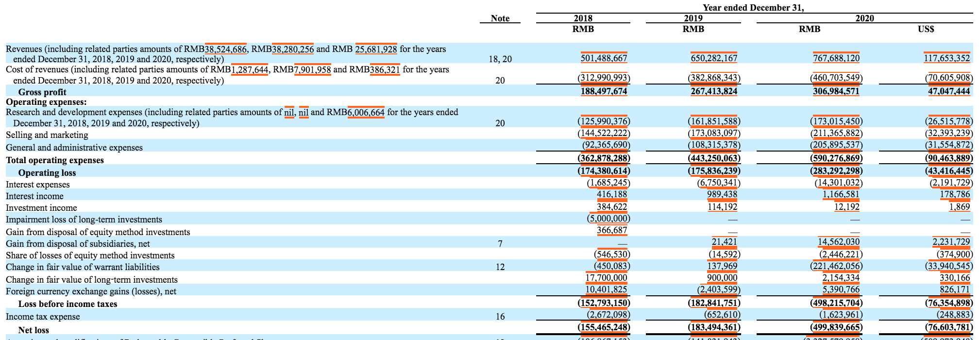Select 2018 equity disposal gain 366,687
Screen dimensions: 980x340
coord(612,230)
